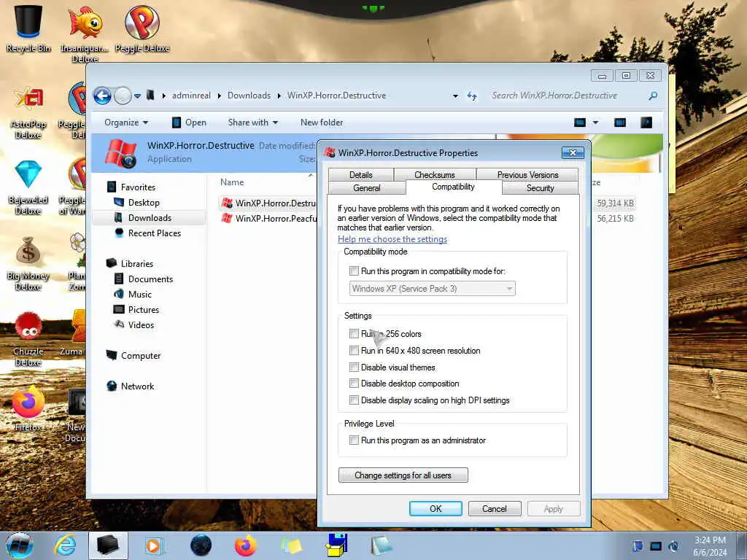
Task: Select the Compatibility tab
Action: tap(453, 187)
